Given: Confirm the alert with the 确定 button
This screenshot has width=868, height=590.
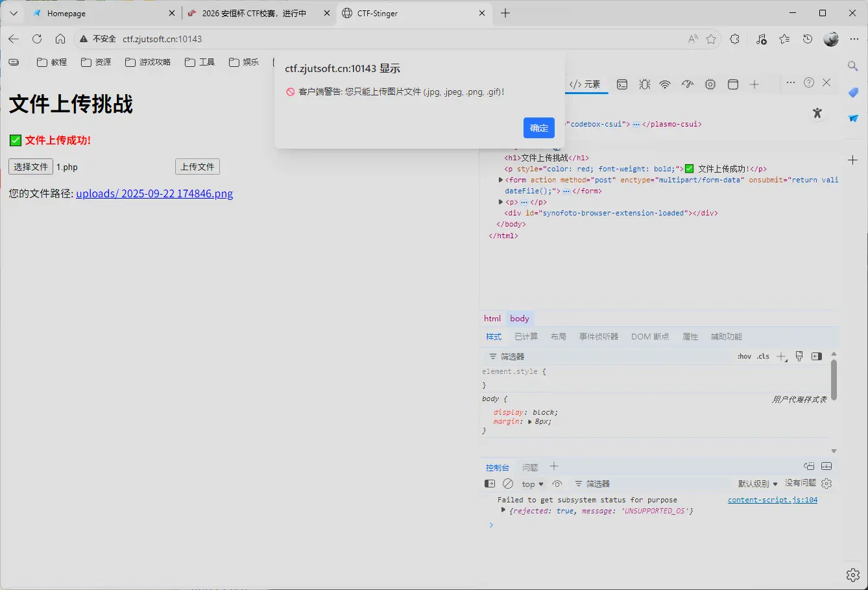Looking at the screenshot, I should (x=538, y=128).
